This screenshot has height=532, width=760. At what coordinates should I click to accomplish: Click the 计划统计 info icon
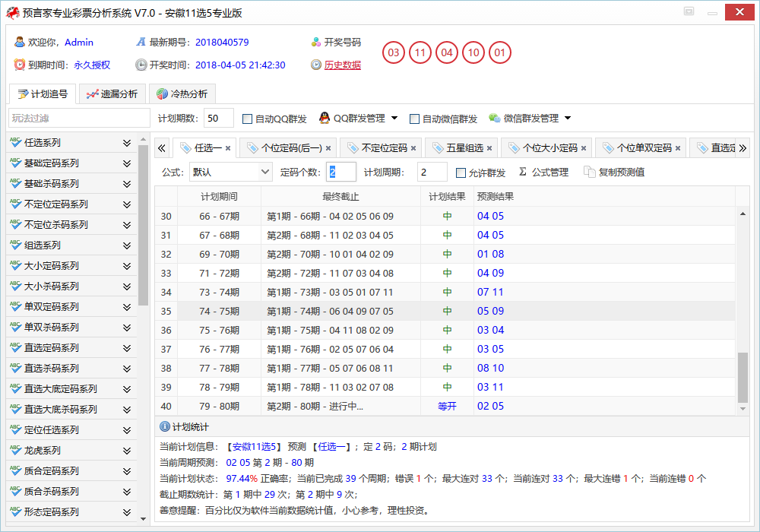coord(165,426)
